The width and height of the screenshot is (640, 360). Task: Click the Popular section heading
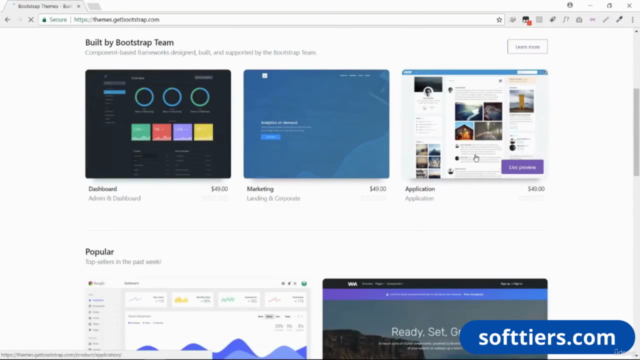click(x=100, y=252)
